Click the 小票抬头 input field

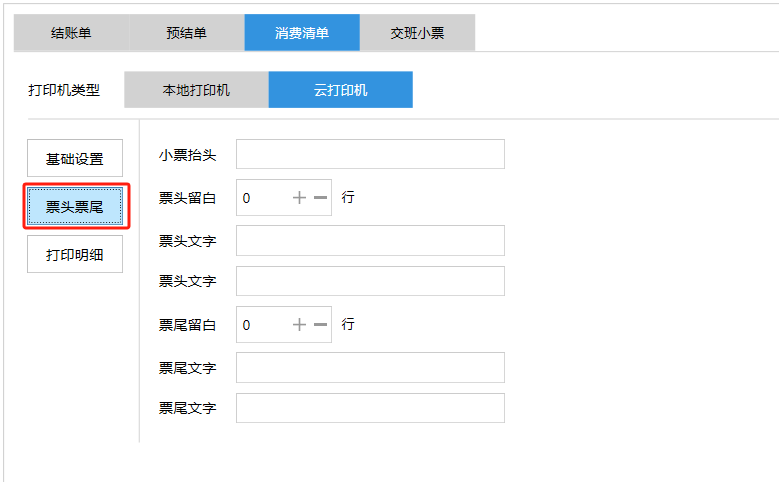[370, 154]
